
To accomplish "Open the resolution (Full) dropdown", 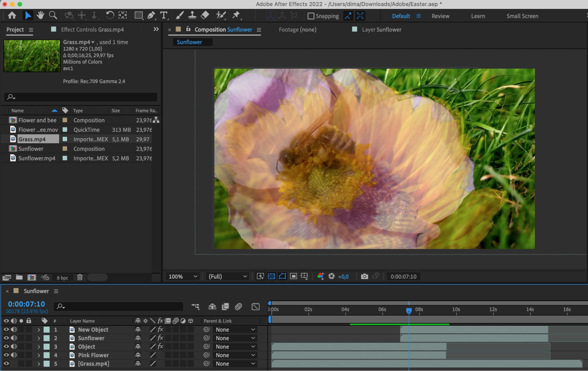I will click(227, 277).
